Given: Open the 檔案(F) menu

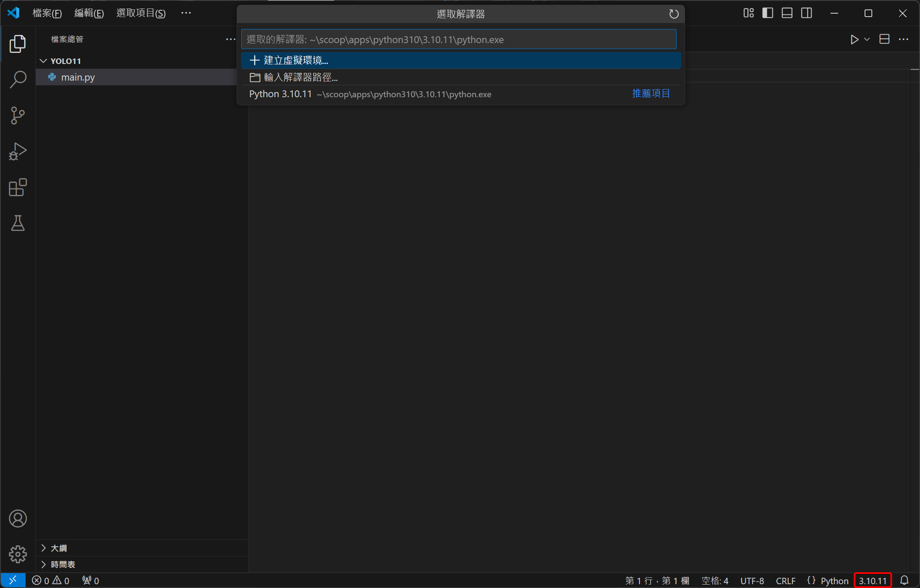Looking at the screenshot, I should tap(47, 13).
